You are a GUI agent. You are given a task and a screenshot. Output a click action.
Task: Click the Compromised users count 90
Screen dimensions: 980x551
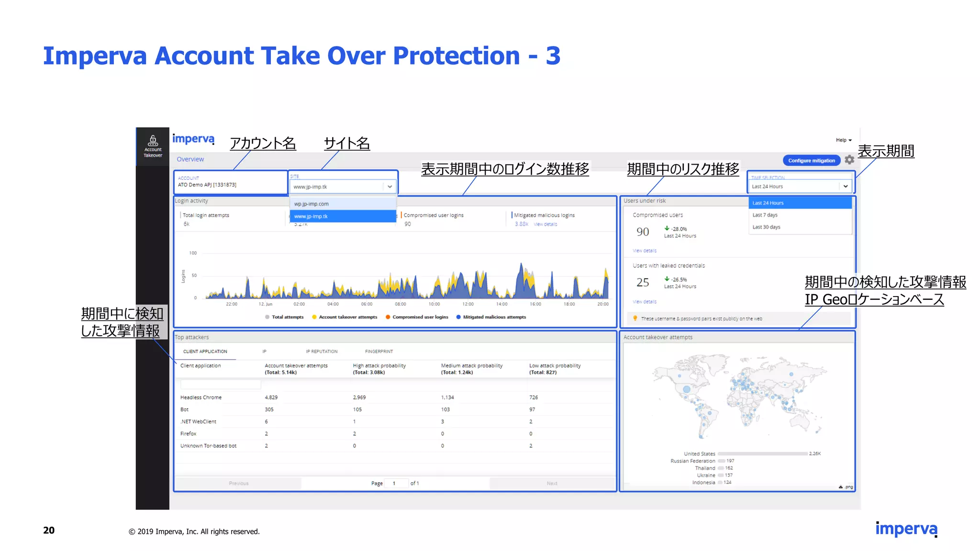643,232
